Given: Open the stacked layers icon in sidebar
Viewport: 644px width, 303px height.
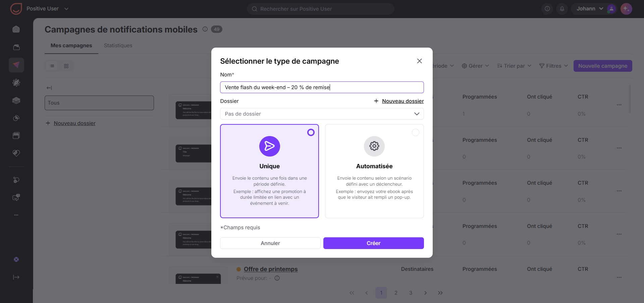Looking at the screenshot, I should click(16, 100).
